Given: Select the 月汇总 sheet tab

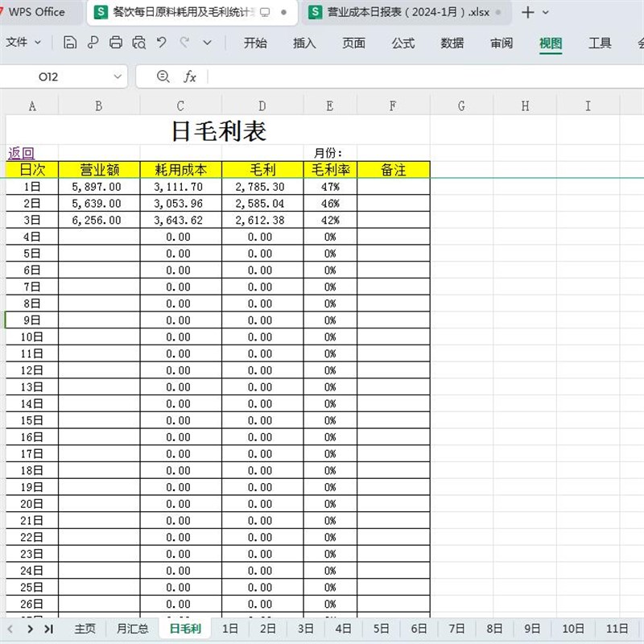Looking at the screenshot, I should click(x=132, y=629).
